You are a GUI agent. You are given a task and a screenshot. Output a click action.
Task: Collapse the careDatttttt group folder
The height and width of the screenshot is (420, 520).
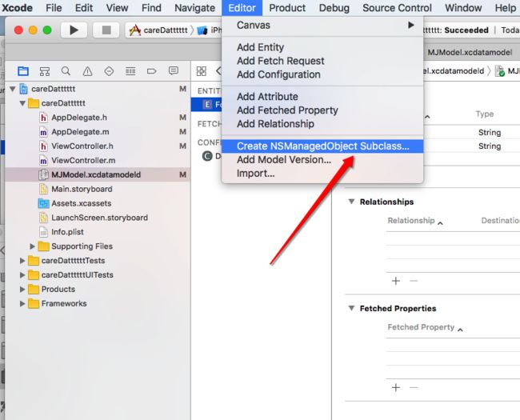point(22,103)
